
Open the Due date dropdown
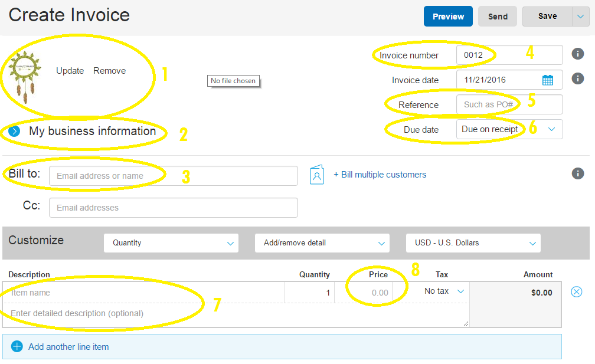[x=509, y=129]
